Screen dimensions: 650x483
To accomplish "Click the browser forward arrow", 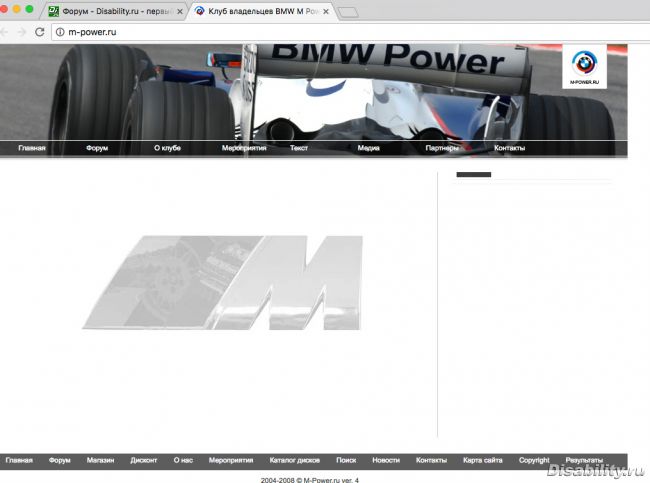I will pyautogui.click(x=21, y=32).
